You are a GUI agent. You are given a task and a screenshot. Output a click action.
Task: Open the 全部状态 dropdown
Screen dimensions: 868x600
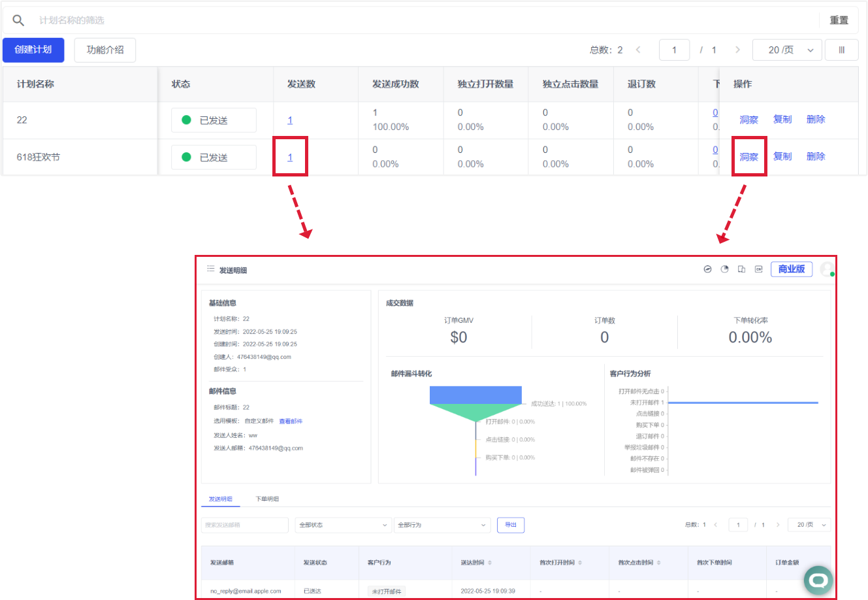click(x=343, y=525)
